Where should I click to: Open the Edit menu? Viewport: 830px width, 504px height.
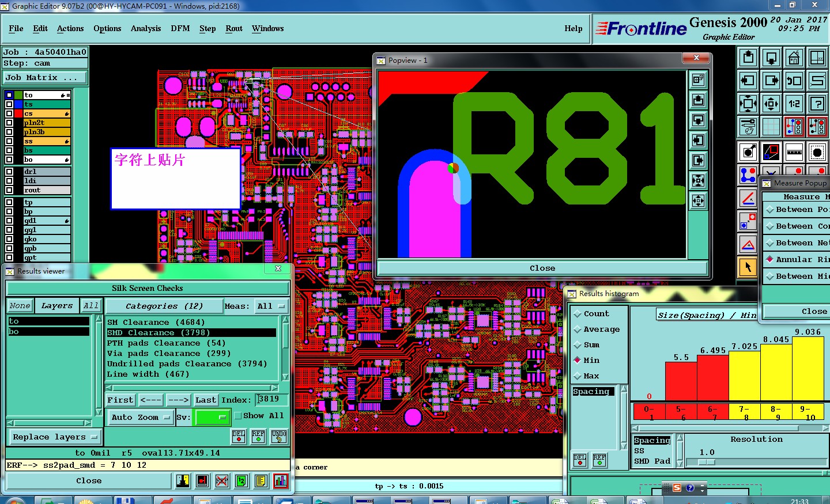[40, 29]
